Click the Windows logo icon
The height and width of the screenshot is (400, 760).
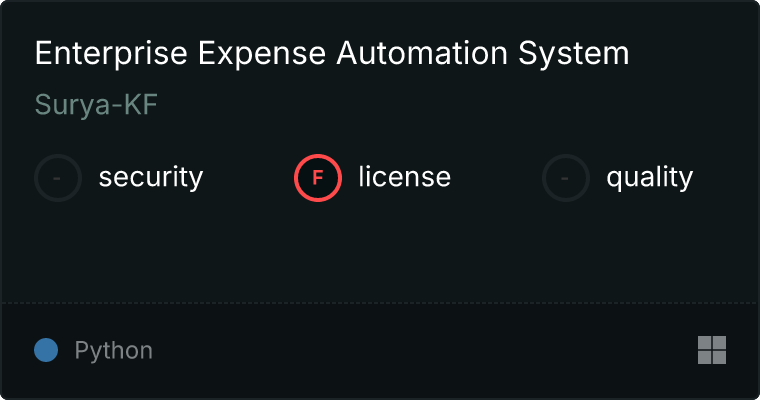tap(711, 350)
